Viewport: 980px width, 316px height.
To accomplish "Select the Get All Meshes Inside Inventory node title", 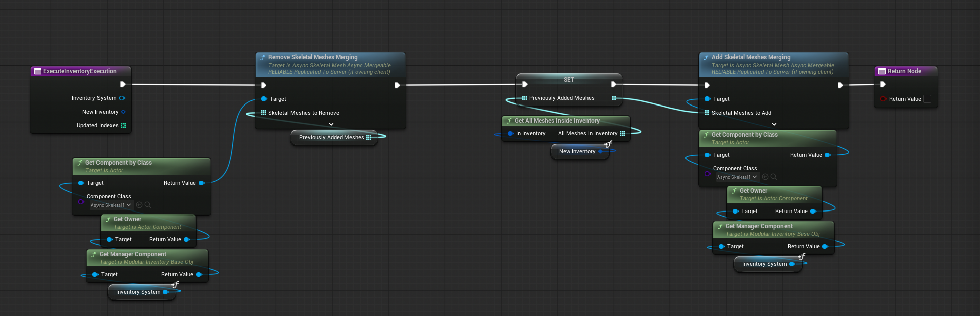I will (557, 121).
